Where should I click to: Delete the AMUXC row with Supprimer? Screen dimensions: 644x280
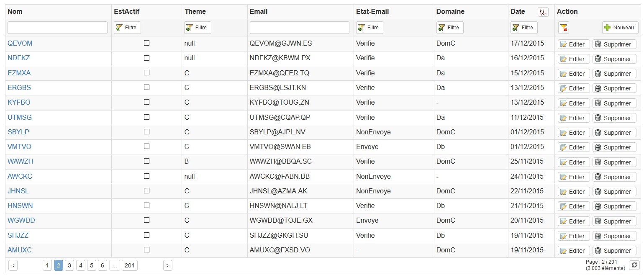pyautogui.click(x=614, y=251)
